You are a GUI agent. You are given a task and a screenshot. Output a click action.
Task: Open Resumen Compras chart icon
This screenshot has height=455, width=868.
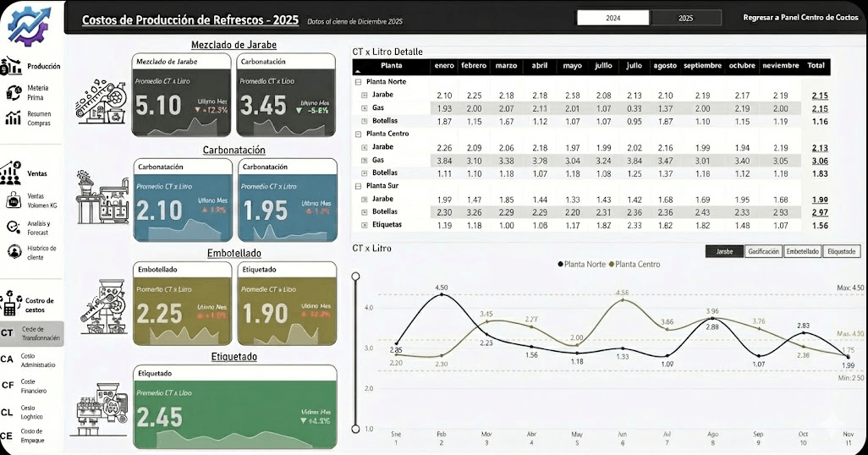pos(14,118)
